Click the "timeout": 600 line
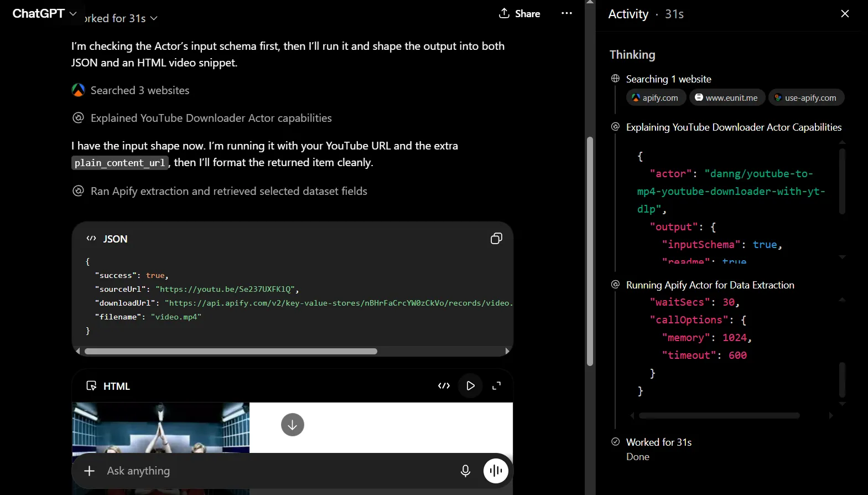Viewport: 868px width, 495px height. [704, 355]
